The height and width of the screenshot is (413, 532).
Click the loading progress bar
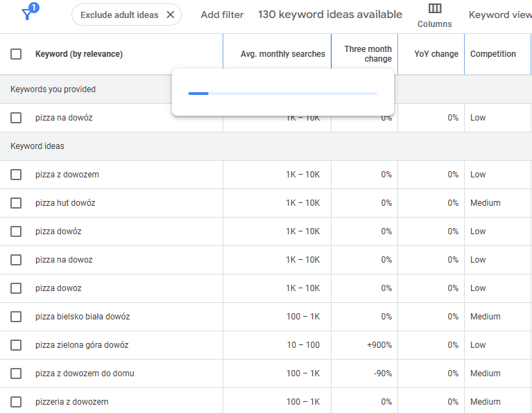(x=283, y=94)
